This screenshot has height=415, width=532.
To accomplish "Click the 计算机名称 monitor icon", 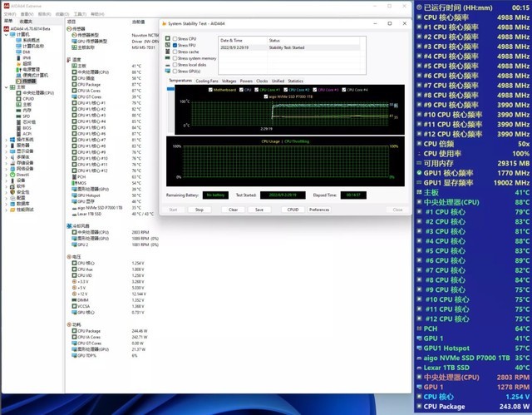I will tap(18, 46).
